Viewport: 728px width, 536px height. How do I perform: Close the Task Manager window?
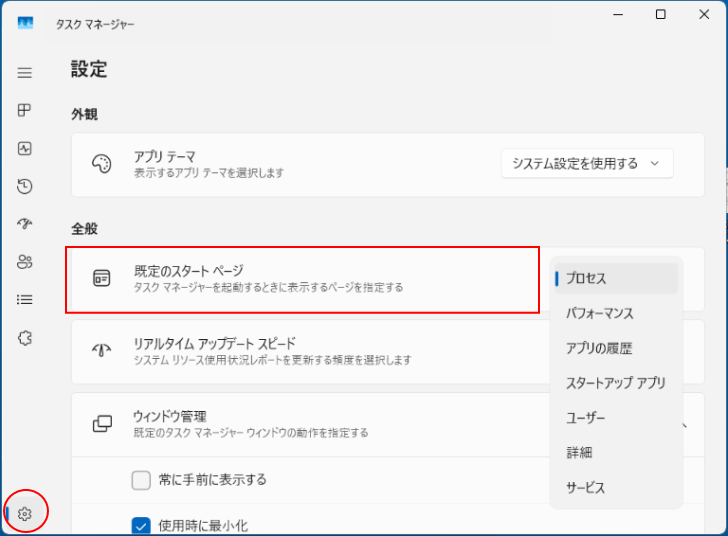704,15
